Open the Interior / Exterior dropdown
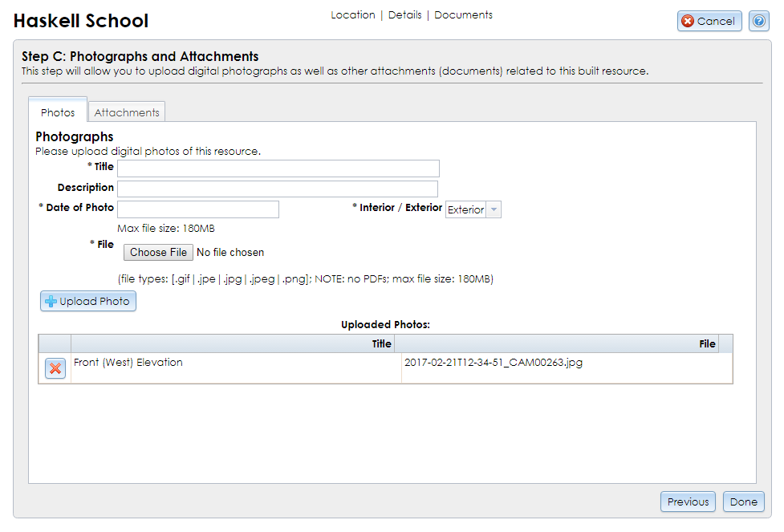Image resolution: width=784 pixels, height=532 pixels. point(473,209)
